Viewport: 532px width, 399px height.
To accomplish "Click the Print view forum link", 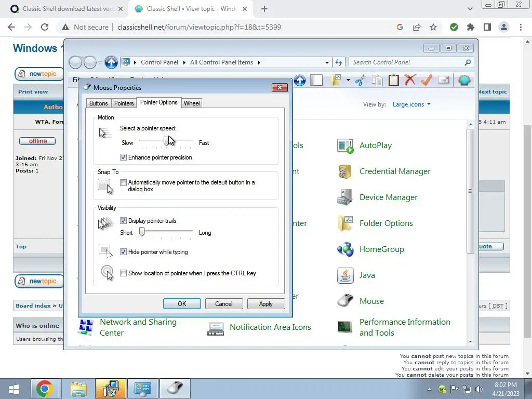I will pyautogui.click(x=33, y=91).
